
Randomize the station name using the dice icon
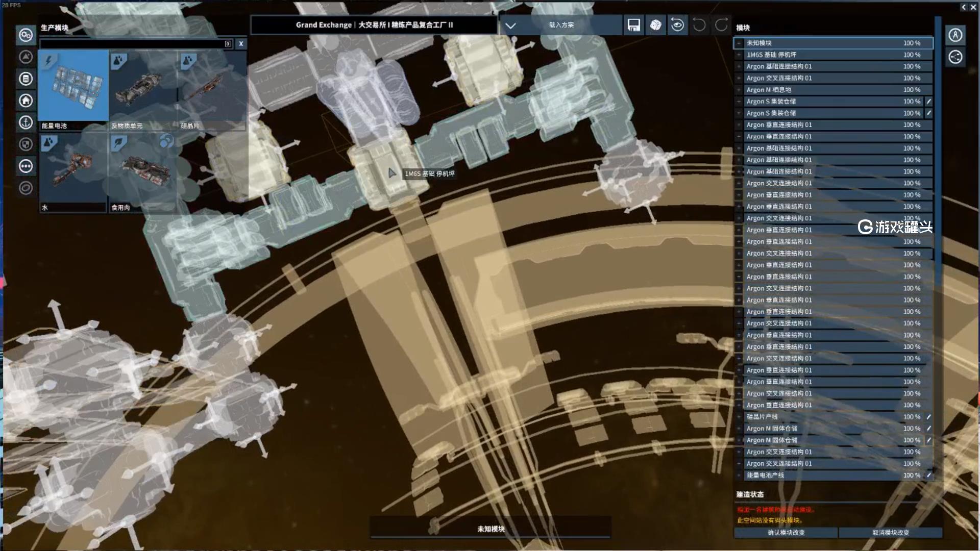tap(656, 25)
